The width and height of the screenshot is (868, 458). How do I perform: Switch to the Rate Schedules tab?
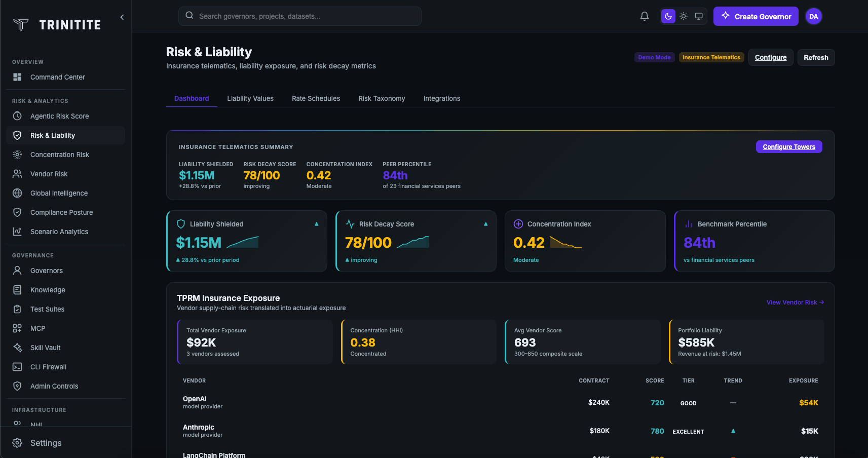pyautogui.click(x=316, y=98)
